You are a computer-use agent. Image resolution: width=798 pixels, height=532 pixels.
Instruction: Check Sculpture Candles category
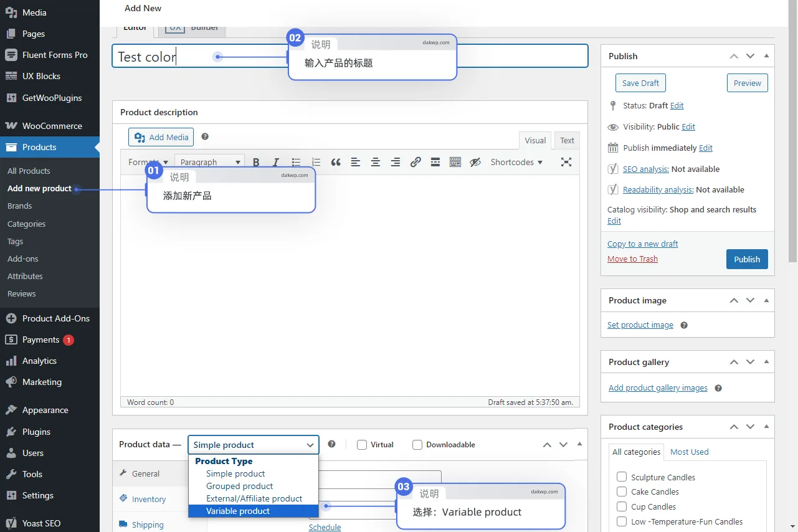tap(622, 477)
